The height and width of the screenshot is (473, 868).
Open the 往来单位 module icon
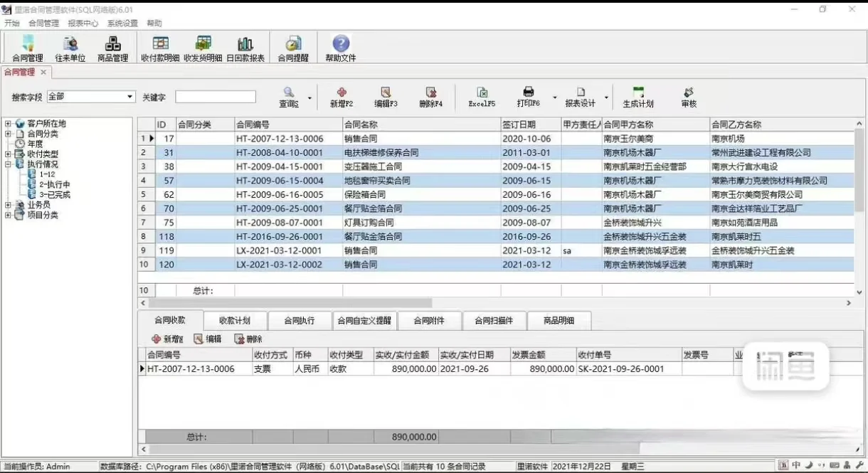pos(69,48)
